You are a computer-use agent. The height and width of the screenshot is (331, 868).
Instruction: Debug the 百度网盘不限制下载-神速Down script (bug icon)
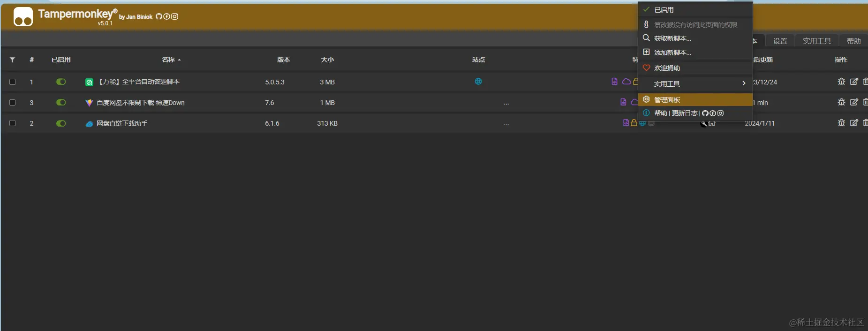[x=841, y=102]
